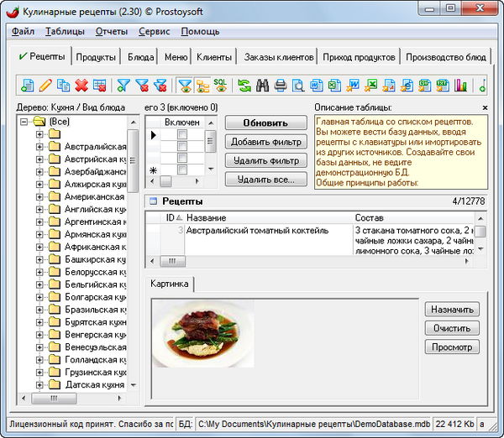Click the red X delete record icon

81,85
